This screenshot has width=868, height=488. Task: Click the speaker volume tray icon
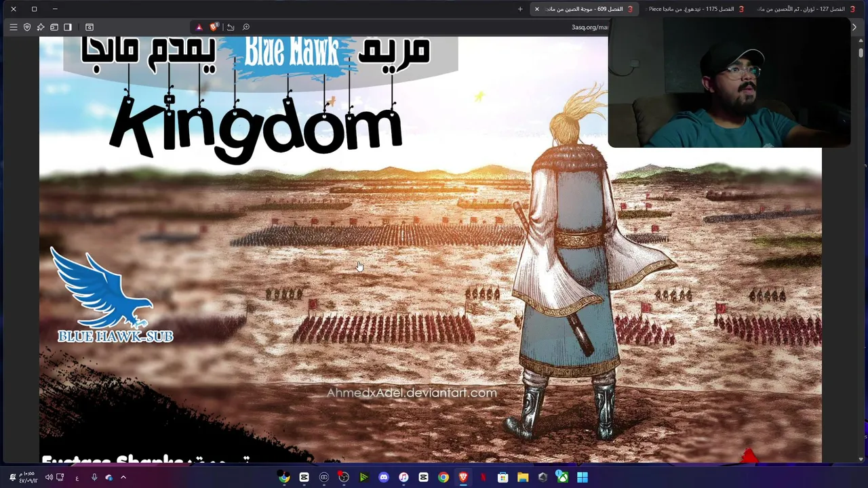coord(49,477)
